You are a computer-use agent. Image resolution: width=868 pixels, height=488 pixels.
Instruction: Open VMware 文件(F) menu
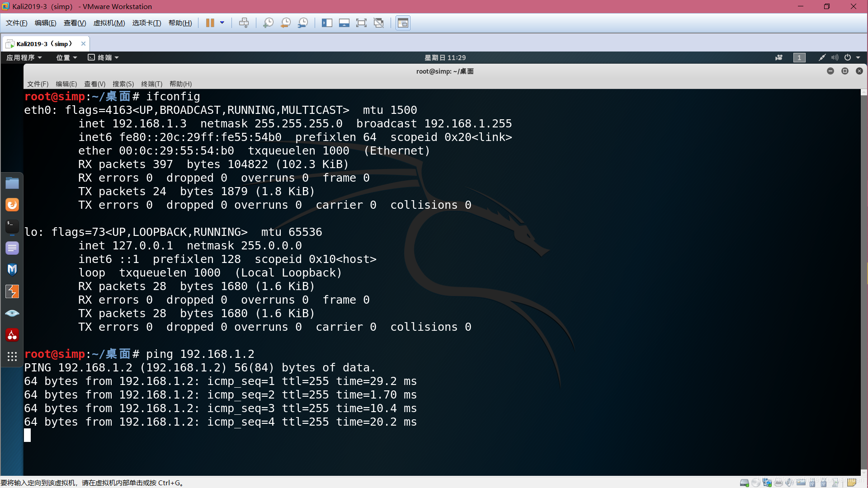pos(17,23)
